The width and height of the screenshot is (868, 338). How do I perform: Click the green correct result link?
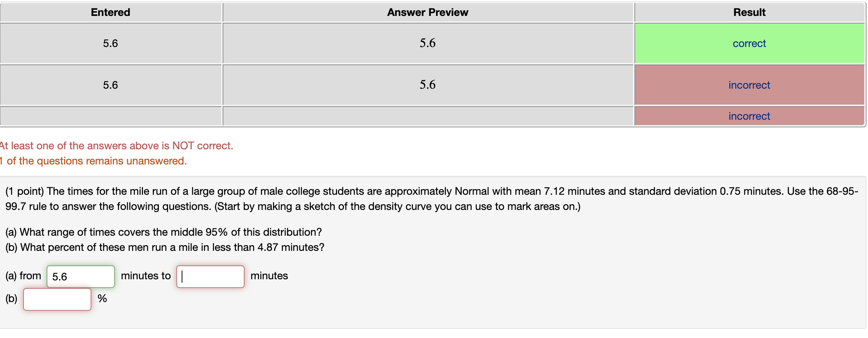pyautogui.click(x=749, y=43)
